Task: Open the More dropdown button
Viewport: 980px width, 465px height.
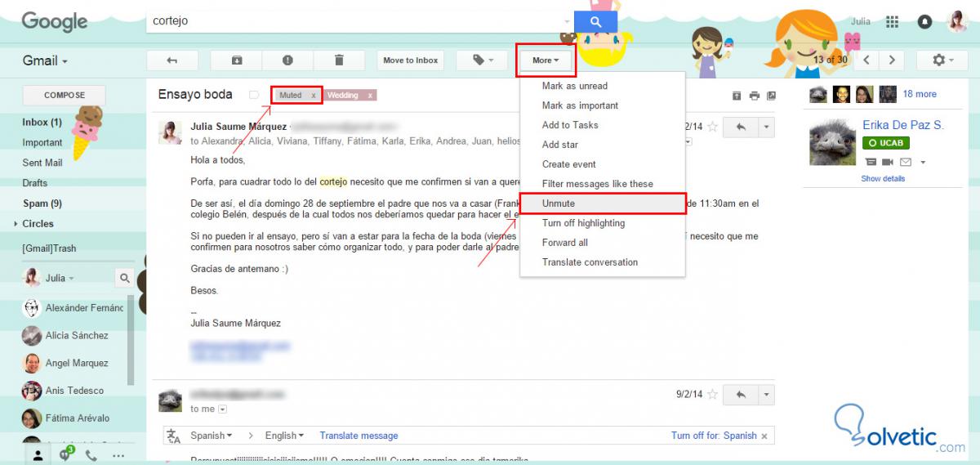Action: [545, 60]
